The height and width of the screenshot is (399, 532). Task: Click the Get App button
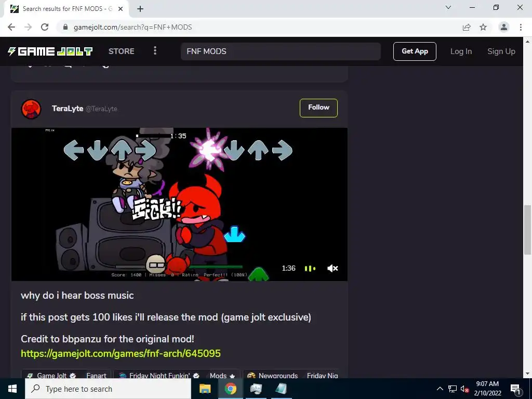coord(415,51)
